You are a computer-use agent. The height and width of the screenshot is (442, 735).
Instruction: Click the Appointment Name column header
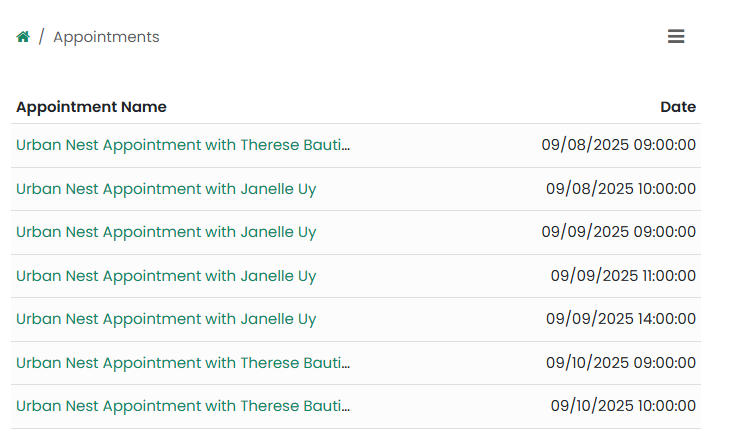(x=91, y=107)
